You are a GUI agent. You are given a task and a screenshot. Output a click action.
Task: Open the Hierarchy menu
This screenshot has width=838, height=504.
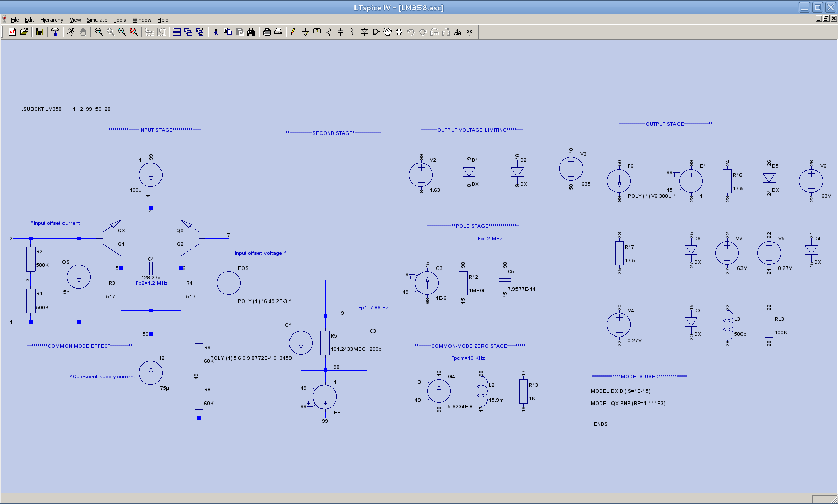pos(52,20)
